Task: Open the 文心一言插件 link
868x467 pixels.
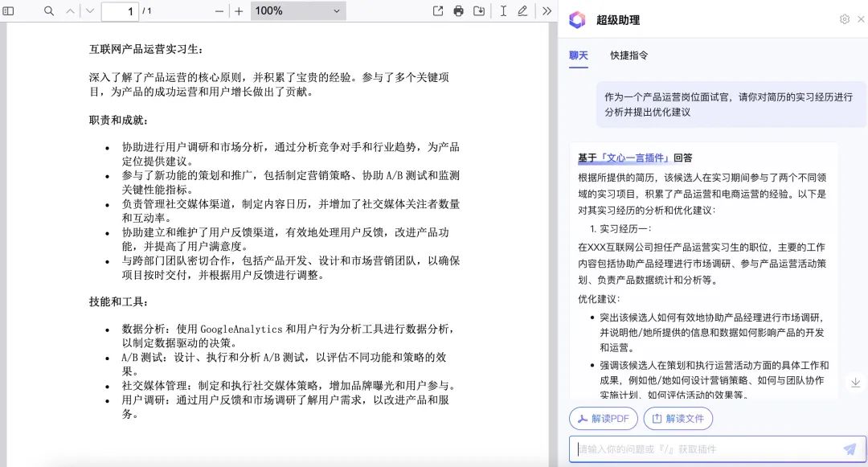Action: tap(635, 158)
